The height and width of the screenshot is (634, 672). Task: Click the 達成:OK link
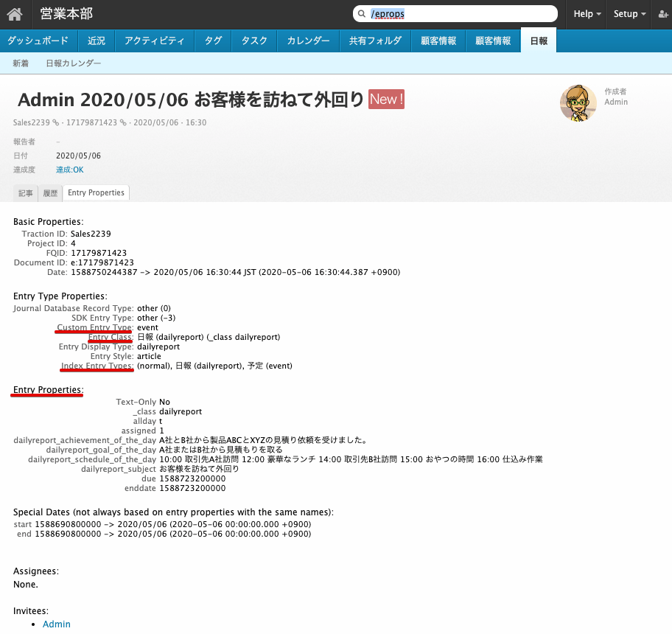[x=69, y=169]
